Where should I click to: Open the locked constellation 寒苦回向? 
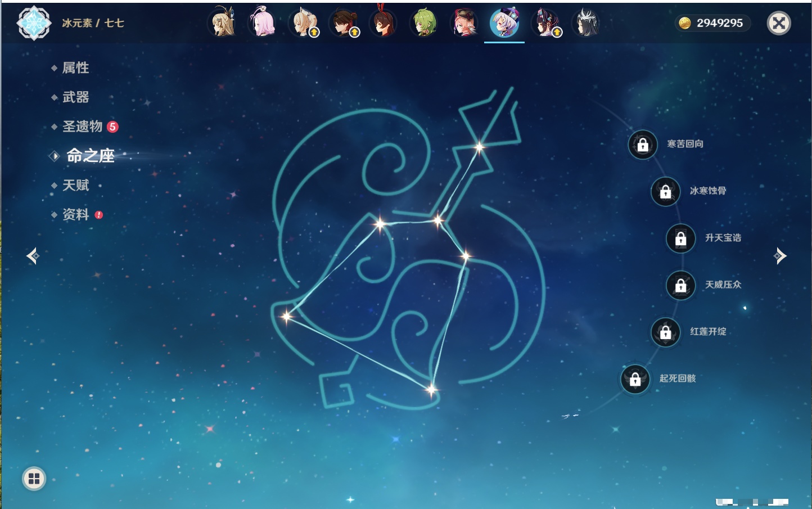click(643, 145)
